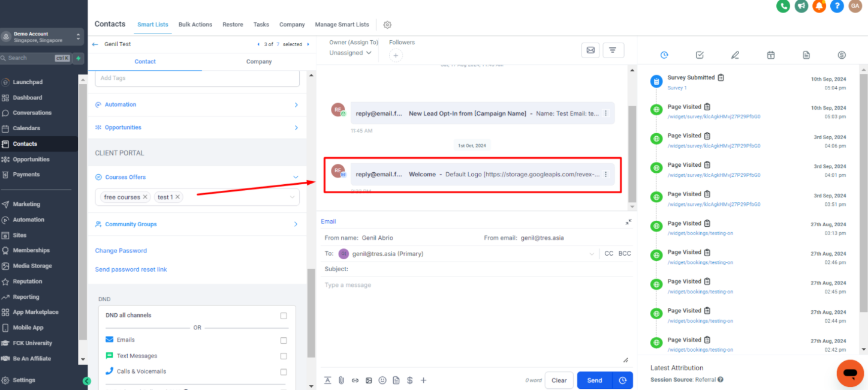Viewport: 868px width, 390px height.
Task: Click the contacts settings gear icon
Action: click(x=387, y=25)
